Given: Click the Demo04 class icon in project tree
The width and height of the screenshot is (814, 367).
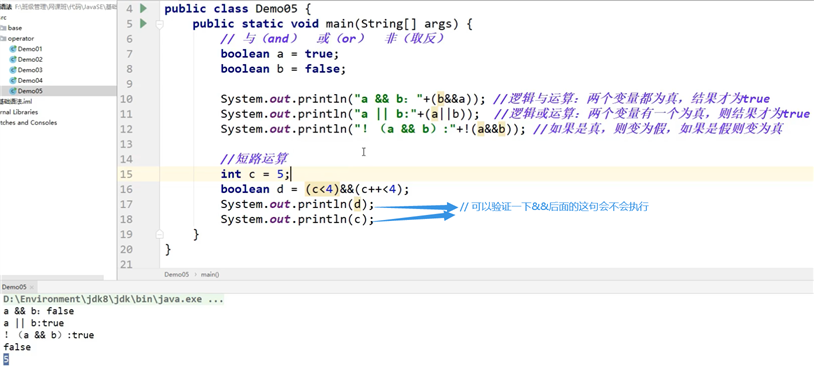Looking at the screenshot, I should tap(13, 80).
